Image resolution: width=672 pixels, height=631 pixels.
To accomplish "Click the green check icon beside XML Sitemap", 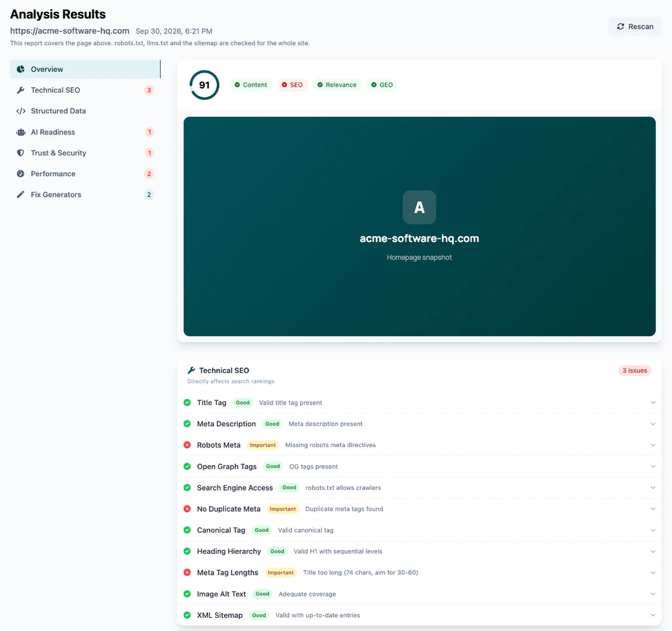I will pos(188,615).
